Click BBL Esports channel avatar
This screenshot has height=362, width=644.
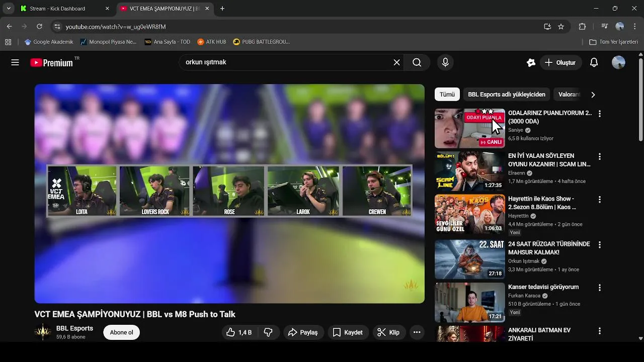point(43,332)
